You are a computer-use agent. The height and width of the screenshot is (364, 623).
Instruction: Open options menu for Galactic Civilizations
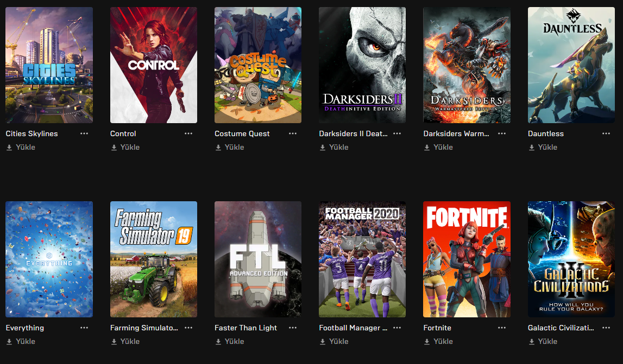click(606, 328)
